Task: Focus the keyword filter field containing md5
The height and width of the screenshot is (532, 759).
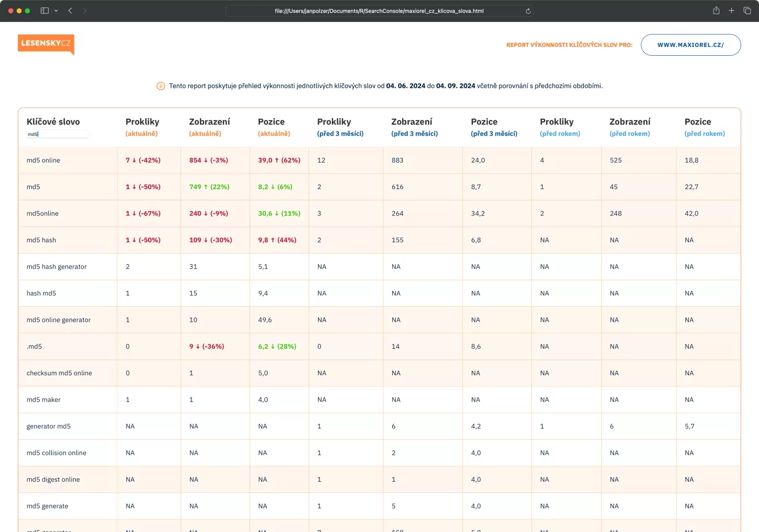Action: (x=57, y=134)
